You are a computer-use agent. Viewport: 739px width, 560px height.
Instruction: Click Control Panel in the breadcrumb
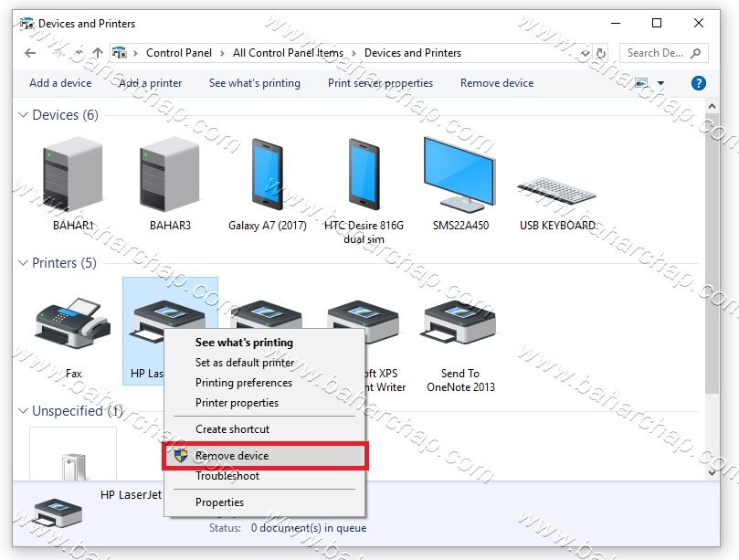point(179,53)
